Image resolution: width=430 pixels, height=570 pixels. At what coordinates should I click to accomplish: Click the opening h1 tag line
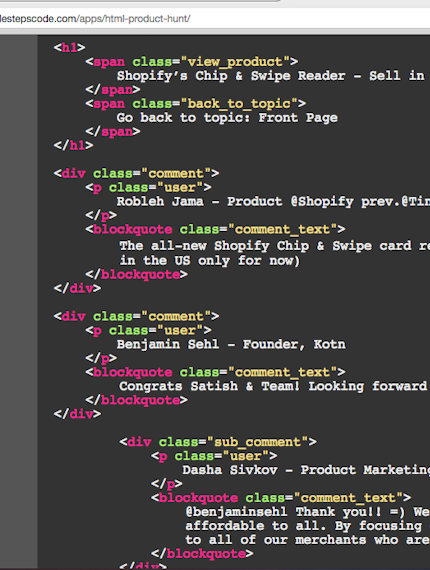pos(69,47)
